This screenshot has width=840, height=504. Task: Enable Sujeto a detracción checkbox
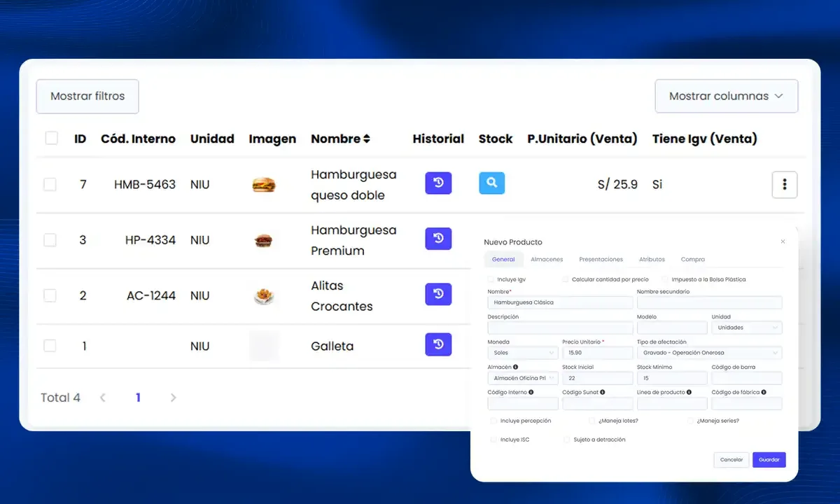click(567, 440)
